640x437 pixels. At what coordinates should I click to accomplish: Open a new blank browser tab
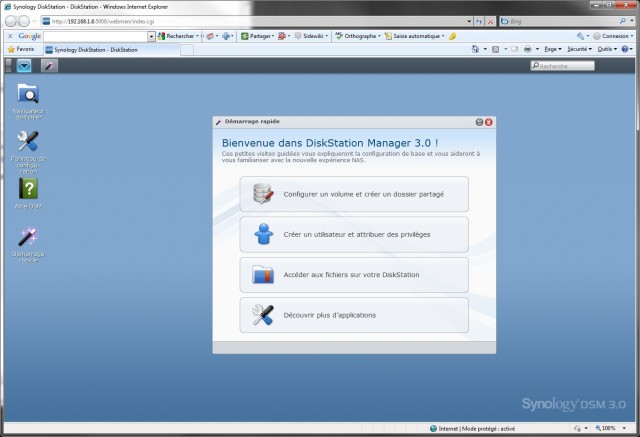pos(187,50)
